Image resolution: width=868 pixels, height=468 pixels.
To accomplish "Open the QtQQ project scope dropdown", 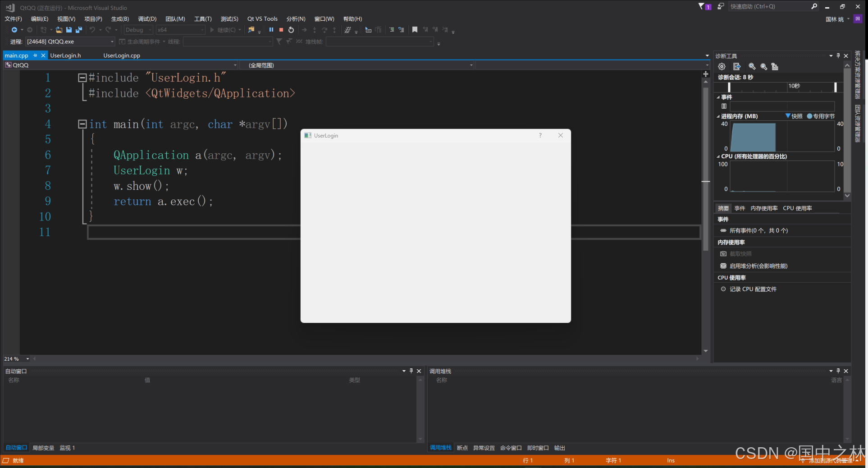I will [121, 65].
